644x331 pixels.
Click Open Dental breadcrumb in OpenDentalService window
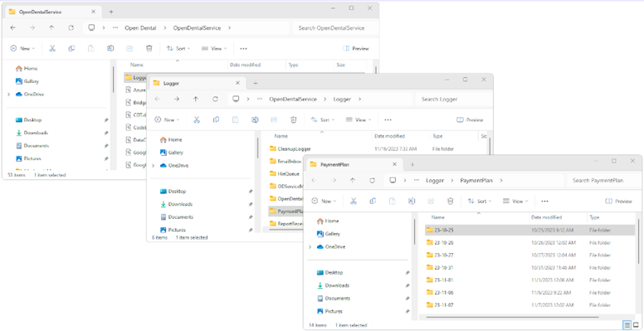pyautogui.click(x=140, y=28)
